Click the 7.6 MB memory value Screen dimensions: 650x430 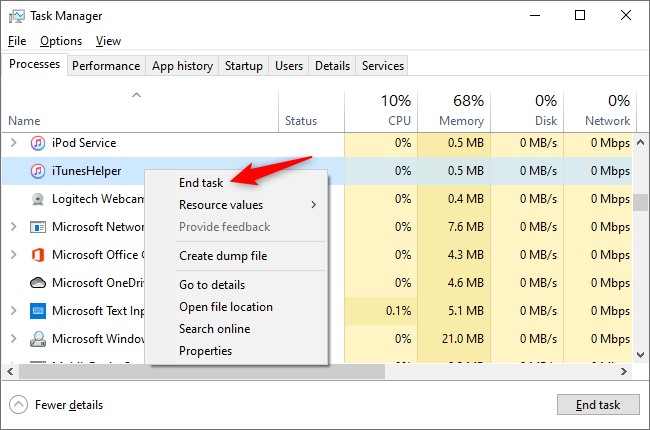(466, 227)
